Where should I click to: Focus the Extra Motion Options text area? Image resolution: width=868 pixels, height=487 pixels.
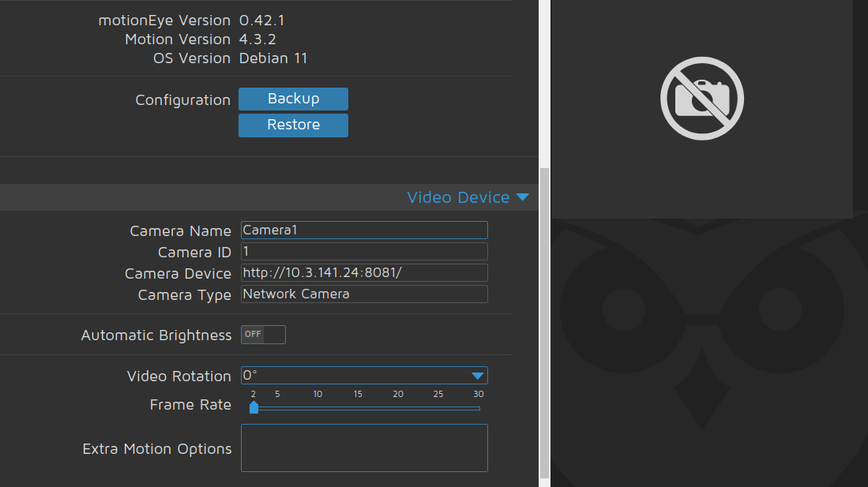coord(363,448)
